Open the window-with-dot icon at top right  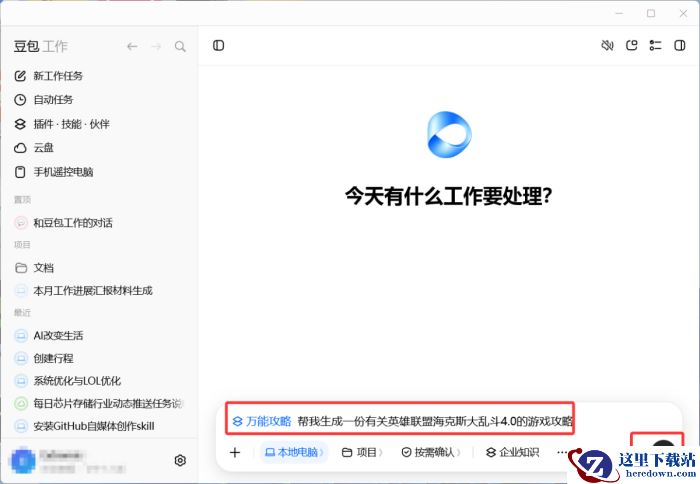tap(632, 46)
